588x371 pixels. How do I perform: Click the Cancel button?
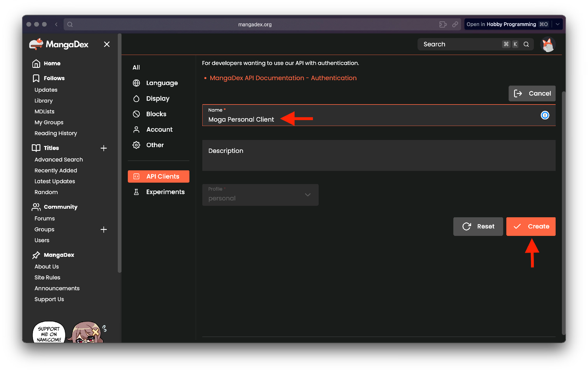pos(532,93)
